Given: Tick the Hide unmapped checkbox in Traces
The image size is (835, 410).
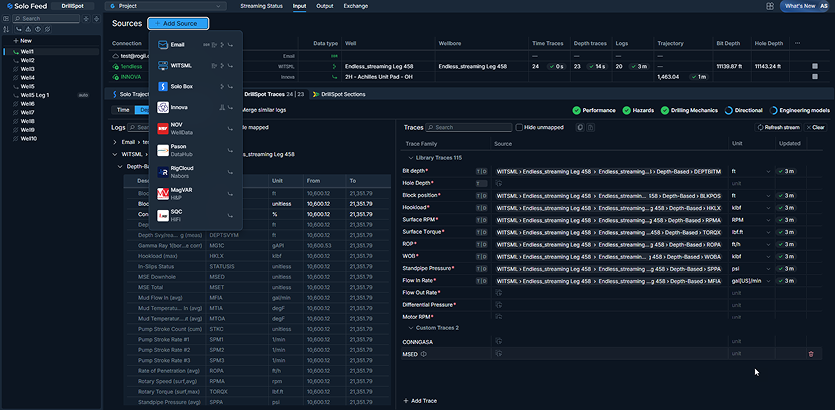Looking at the screenshot, I should pyautogui.click(x=519, y=127).
